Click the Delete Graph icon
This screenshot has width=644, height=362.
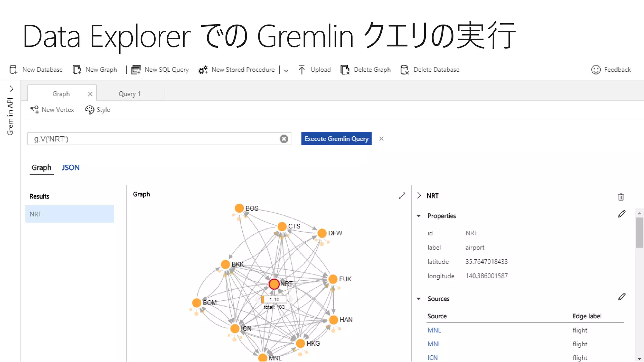pos(345,69)
